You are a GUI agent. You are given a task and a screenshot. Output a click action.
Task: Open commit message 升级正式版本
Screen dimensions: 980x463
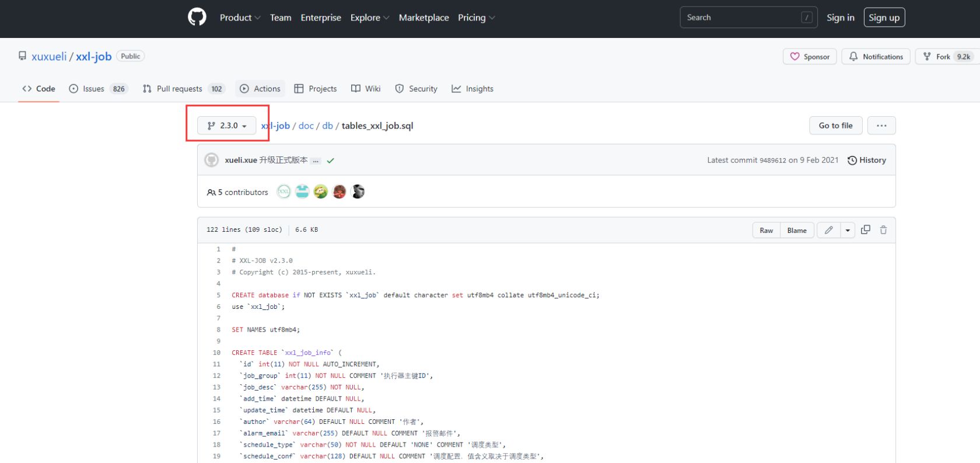[283, 160]
